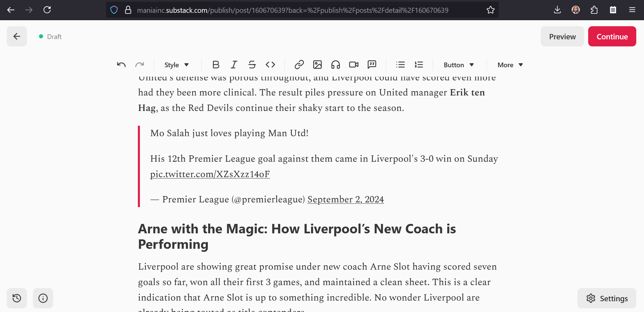Open the Style dropdown
The height and width of the screenshot is (312, 644).
(177, 65)
